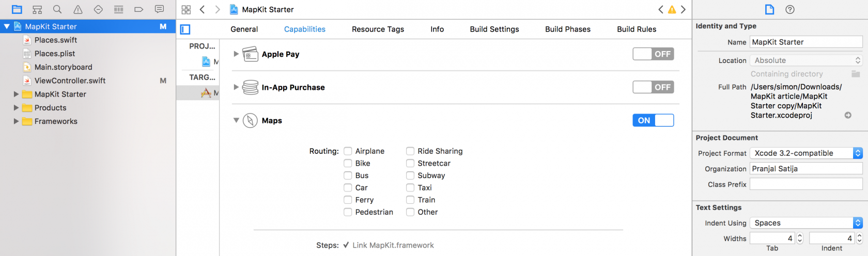Open the breakpoint navigator icon
868x256 pixels.
click(x=138, y=9)
